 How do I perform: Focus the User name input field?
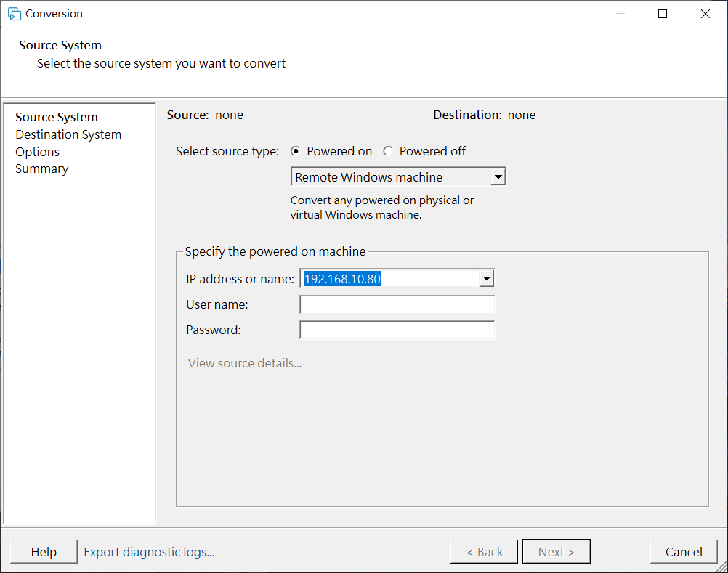tap(397, 305)
